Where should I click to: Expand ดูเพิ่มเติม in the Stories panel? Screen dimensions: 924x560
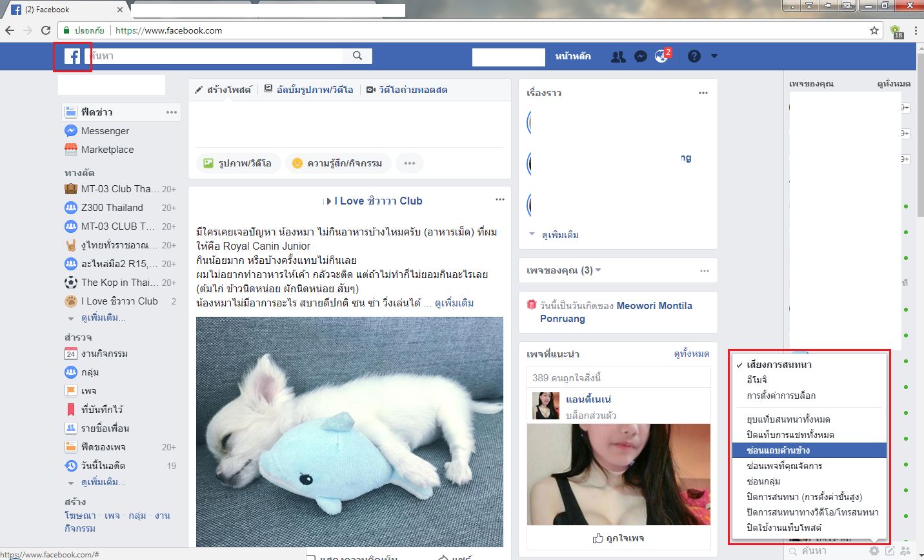point(560,235)
